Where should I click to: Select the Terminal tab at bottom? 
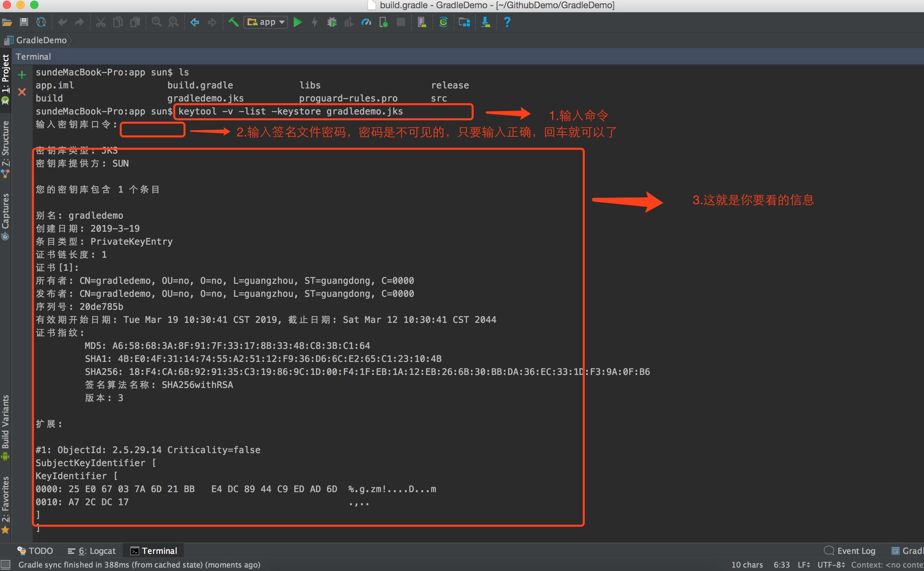click(154, 550)
